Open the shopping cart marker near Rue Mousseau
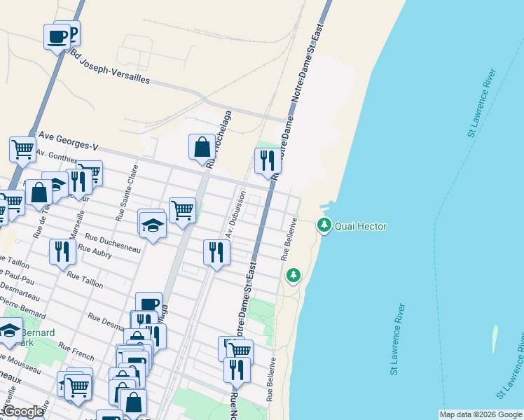 [78, 390]
